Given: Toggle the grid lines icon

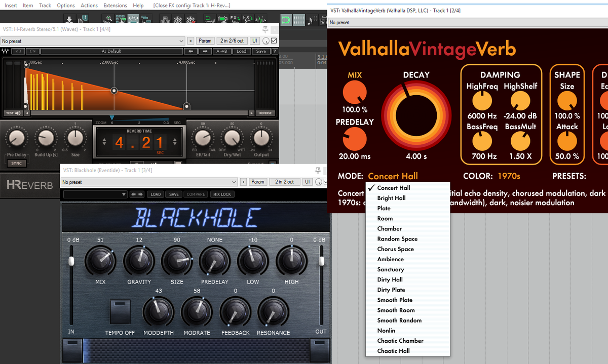Looking at the screenshot, I should coord(299,20).
